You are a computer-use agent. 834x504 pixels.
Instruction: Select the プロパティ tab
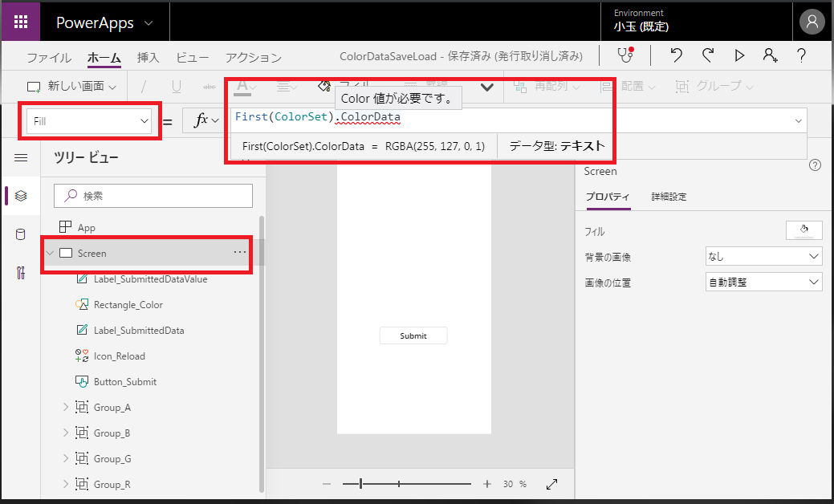(608, 197)
